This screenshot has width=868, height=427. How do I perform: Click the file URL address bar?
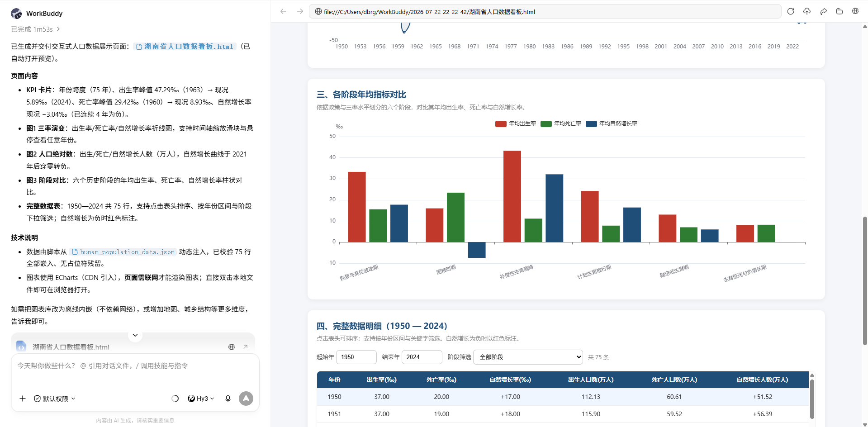pyautogui.click(x=545, y=11)
